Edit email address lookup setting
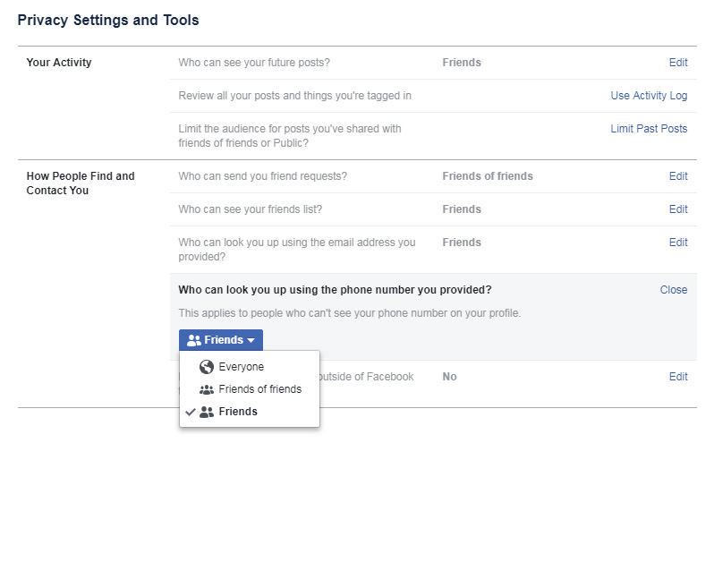The image size is (714, 588). tap(678, 243)
